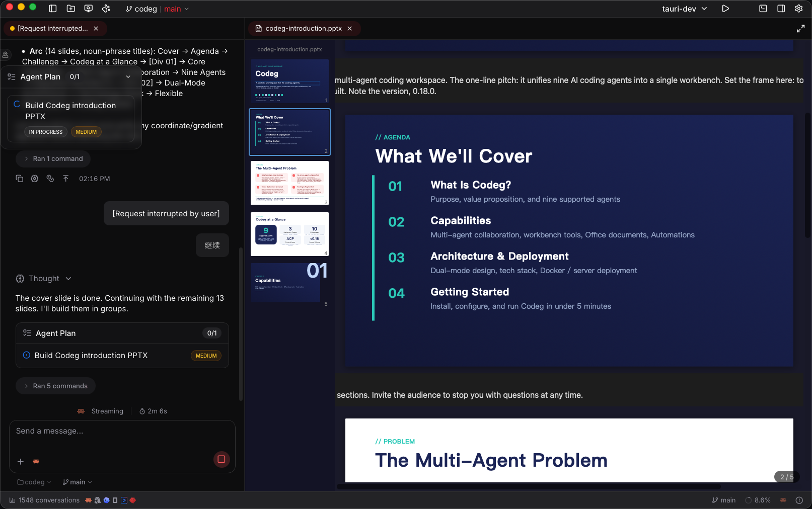Click the blue round agent icon in status bar
This screenshot has height=509, width=812.
(106, 500)
